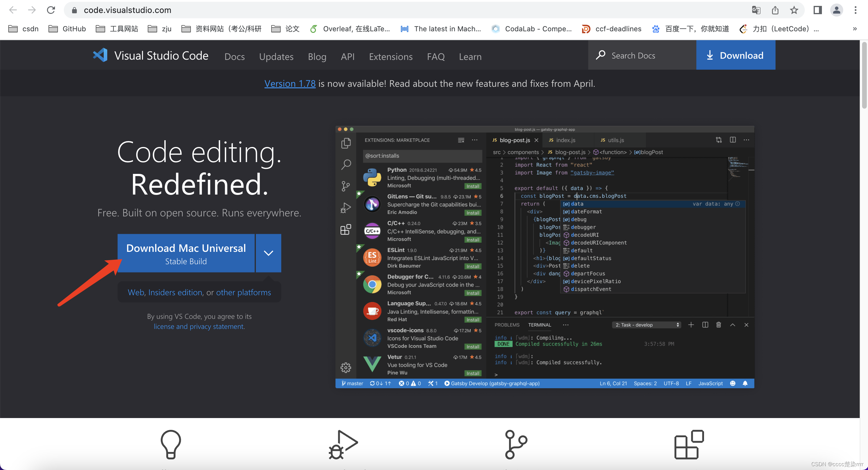Focus the Search Docs input field
This screenshot has width=868, height=470.
642,55
